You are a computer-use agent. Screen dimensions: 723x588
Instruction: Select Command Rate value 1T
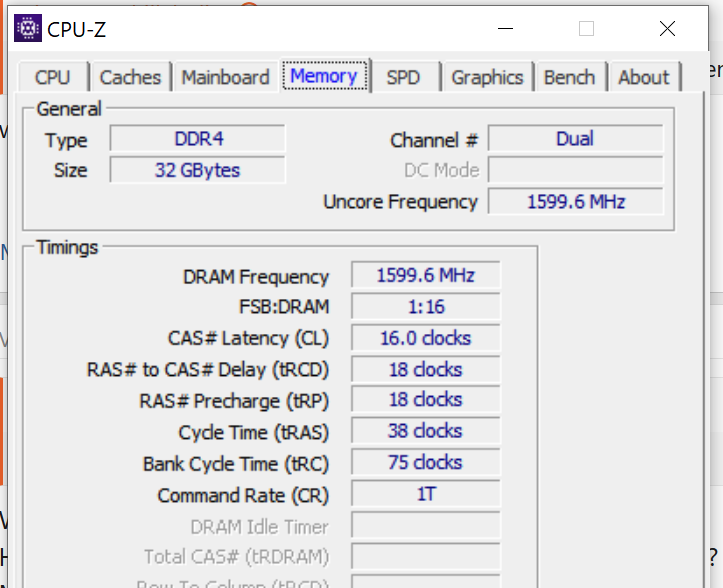[426, 494]
